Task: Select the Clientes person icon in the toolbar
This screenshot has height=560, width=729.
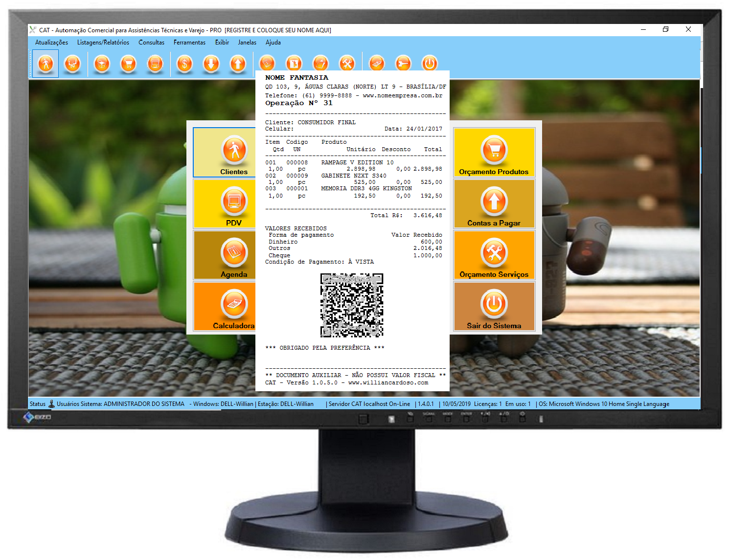Action: click(45, 63)
